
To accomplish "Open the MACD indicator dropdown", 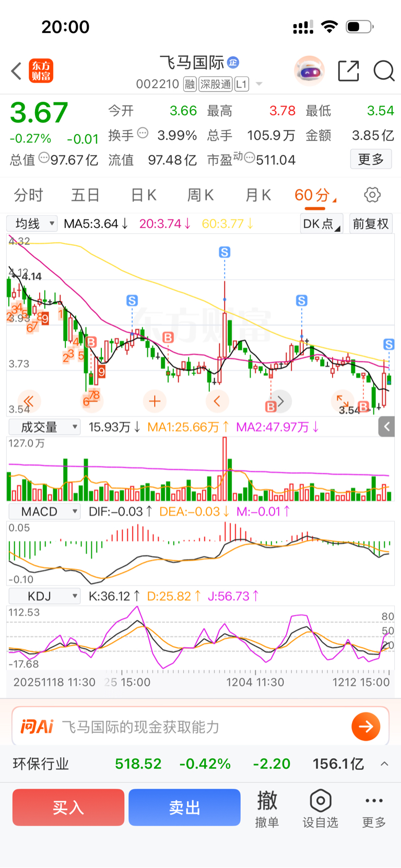I will tap(44, 512).
